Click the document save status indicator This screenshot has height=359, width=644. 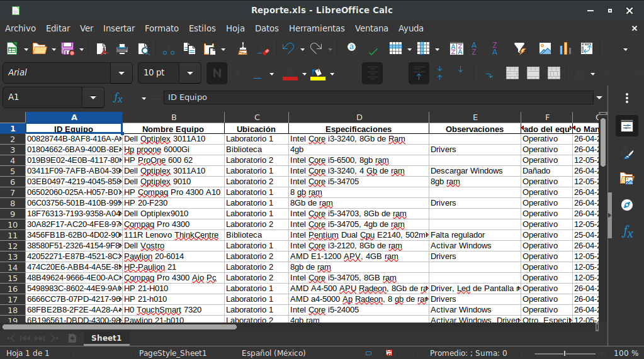pos(389,353)
